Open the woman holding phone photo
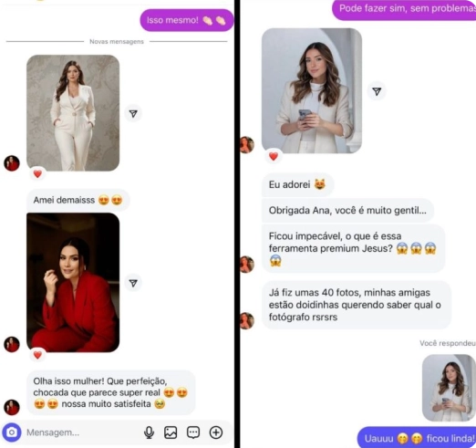Image resolution: width=476 pixels, height=448 pixels. (x=312, y=90)
